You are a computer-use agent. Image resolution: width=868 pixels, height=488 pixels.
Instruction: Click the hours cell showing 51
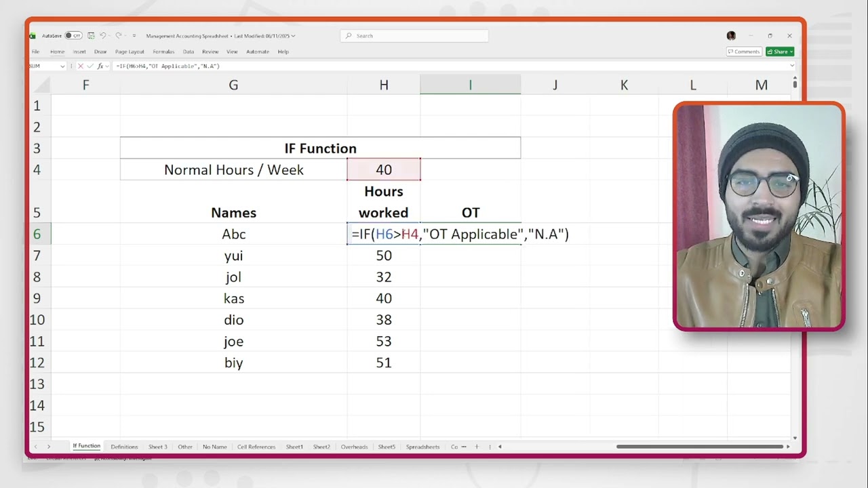[384, 363]
